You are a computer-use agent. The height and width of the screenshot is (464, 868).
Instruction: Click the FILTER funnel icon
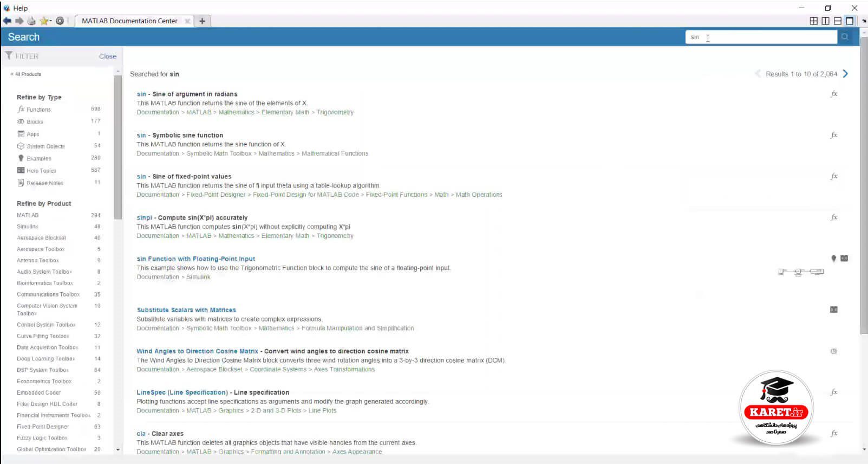coord(9,56)
